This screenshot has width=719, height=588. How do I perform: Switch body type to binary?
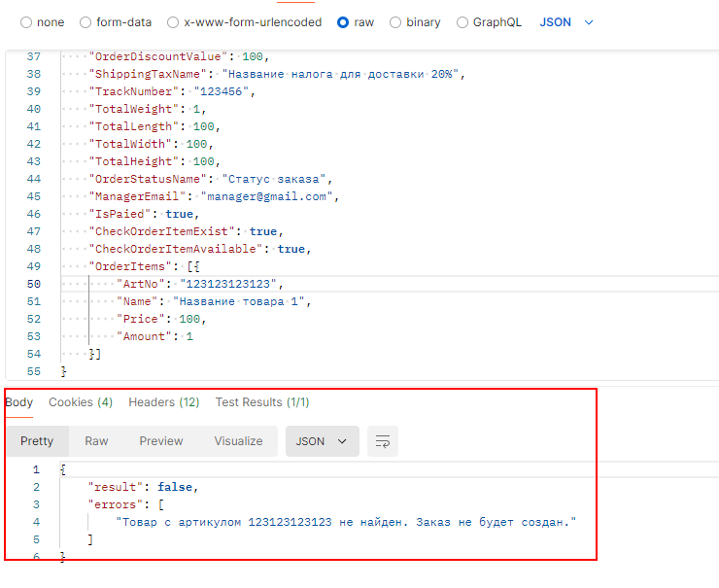395,22
